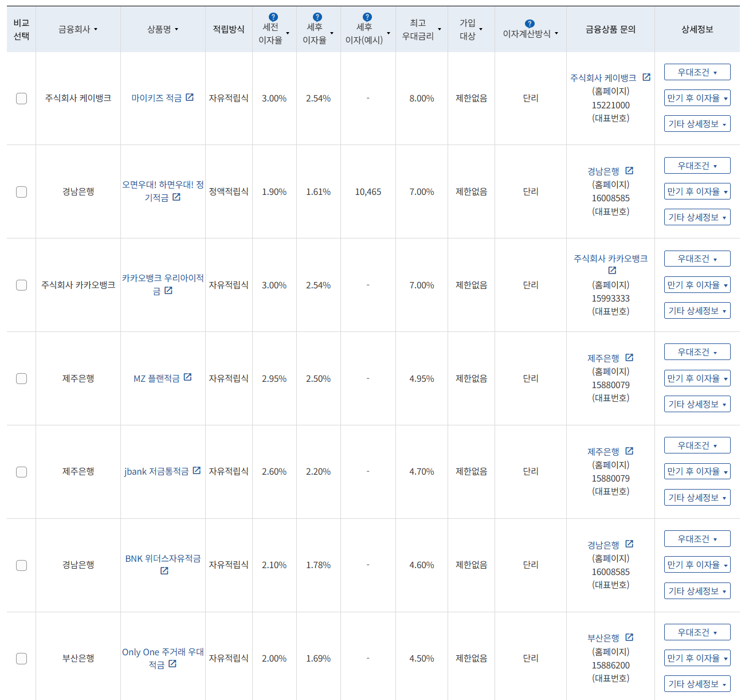This screenshot has height=700, width=745.
Task: Open homepage icon in BNK 위더스자유적금 row inquiry
Action: pos(629,543)
